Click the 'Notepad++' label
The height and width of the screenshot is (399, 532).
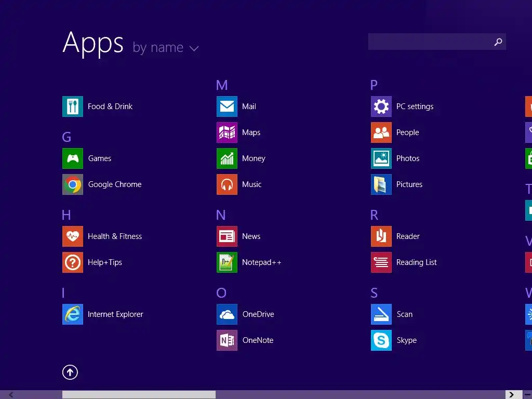pyautogui.click(x=262, y=262)
